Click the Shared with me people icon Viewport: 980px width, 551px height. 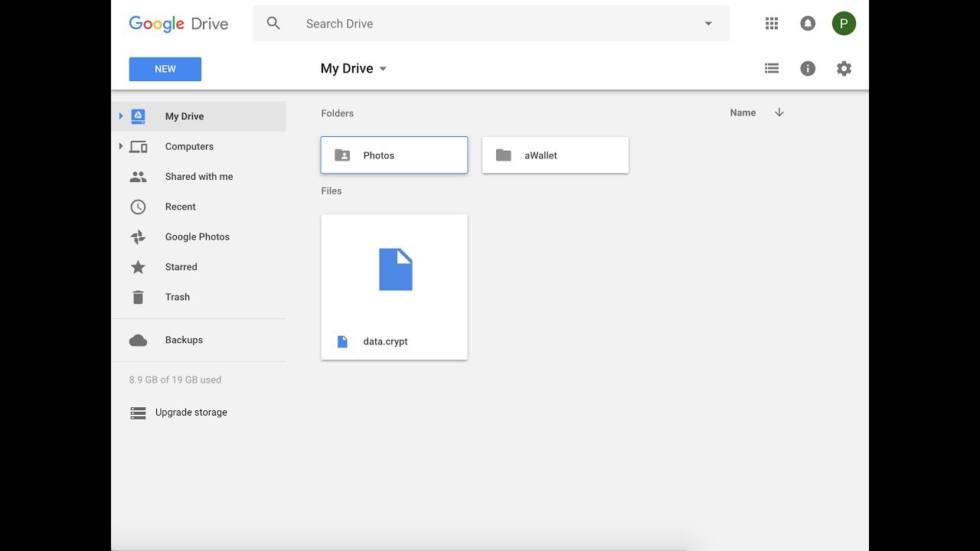pyautogui.click(x=138, y=176)
